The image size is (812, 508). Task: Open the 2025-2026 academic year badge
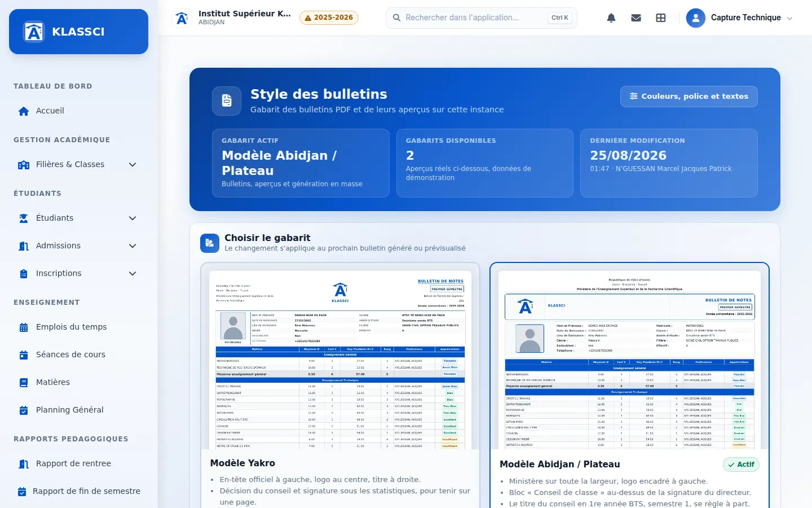(x=329, y=17)
